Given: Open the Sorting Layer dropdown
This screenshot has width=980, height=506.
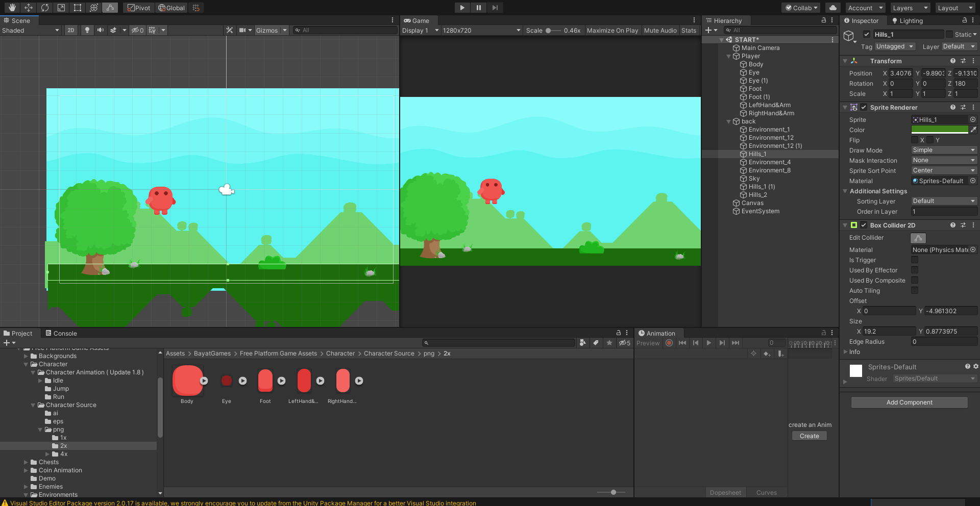Looking at the screenshot, I should 944,201.
